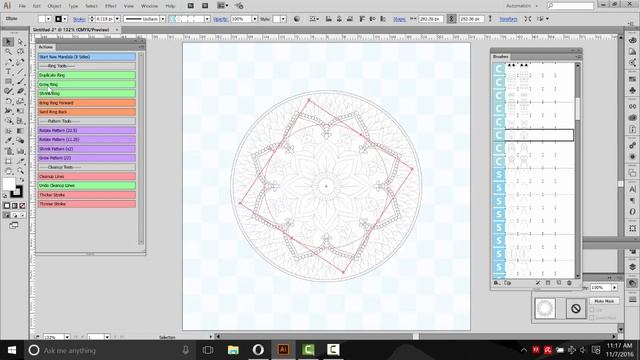Switch to Draw Normal mode
The width and height of the screenshot is (640, 360).
pos(7,215)
